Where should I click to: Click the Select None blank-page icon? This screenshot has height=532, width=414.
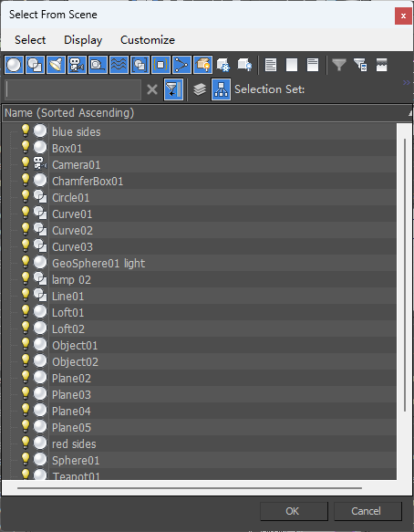(292, 65)
